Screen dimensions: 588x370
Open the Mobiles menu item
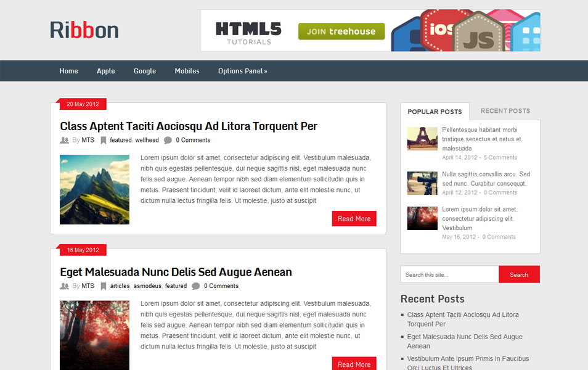187,71
